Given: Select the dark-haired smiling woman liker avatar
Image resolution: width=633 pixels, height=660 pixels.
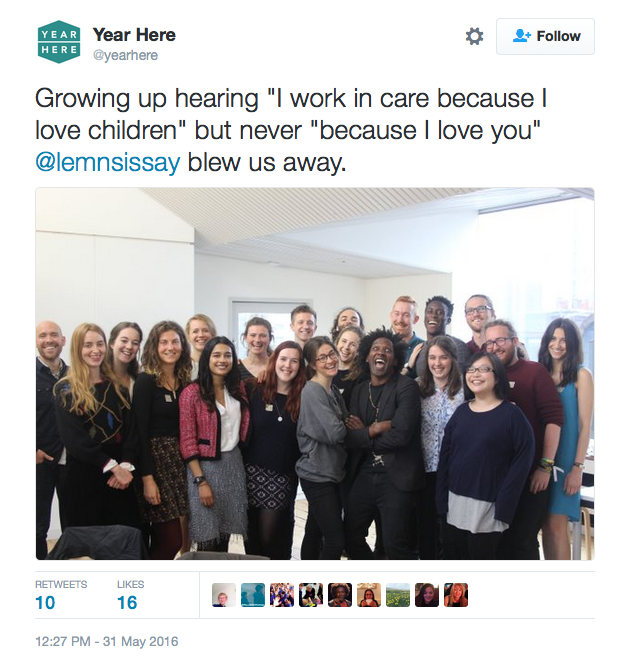Looking at the screenshot, I should 427,595.
